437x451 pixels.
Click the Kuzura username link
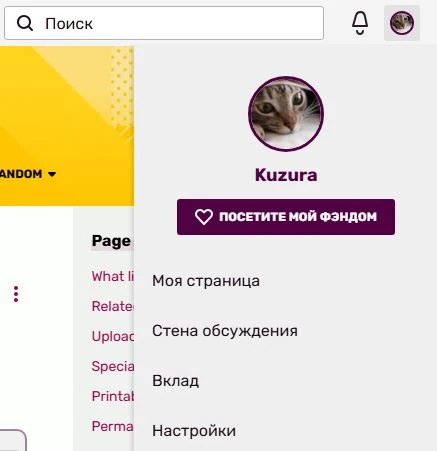(286, 175)
